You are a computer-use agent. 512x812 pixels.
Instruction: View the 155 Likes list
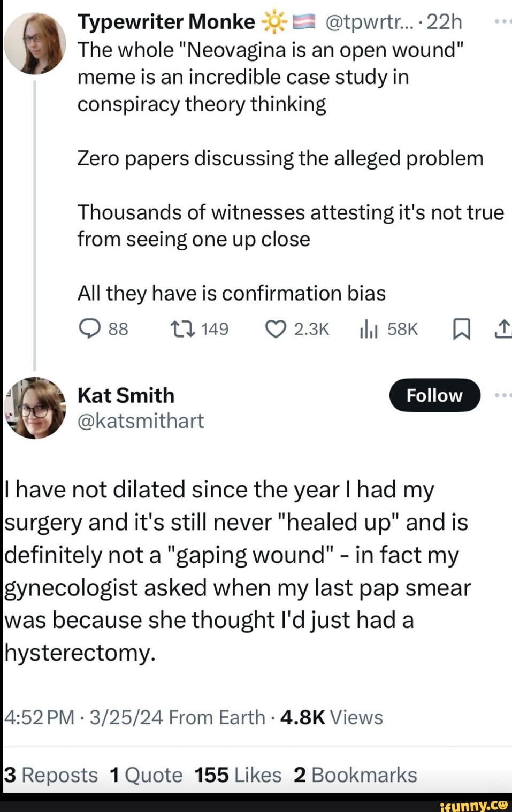pyautogui.click(x=238, y=775)
